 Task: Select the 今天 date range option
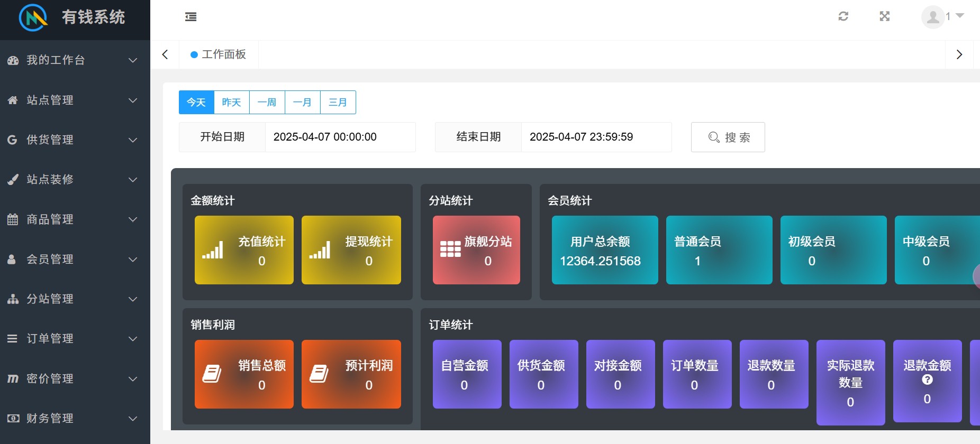(x=196, y=102)
